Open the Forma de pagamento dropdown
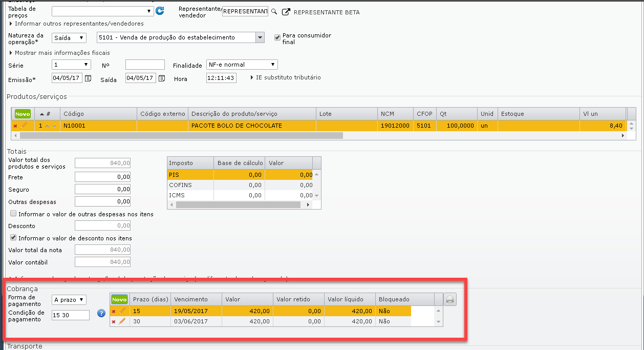Viewport: 644px width, 350px height. tap(69, 300)
